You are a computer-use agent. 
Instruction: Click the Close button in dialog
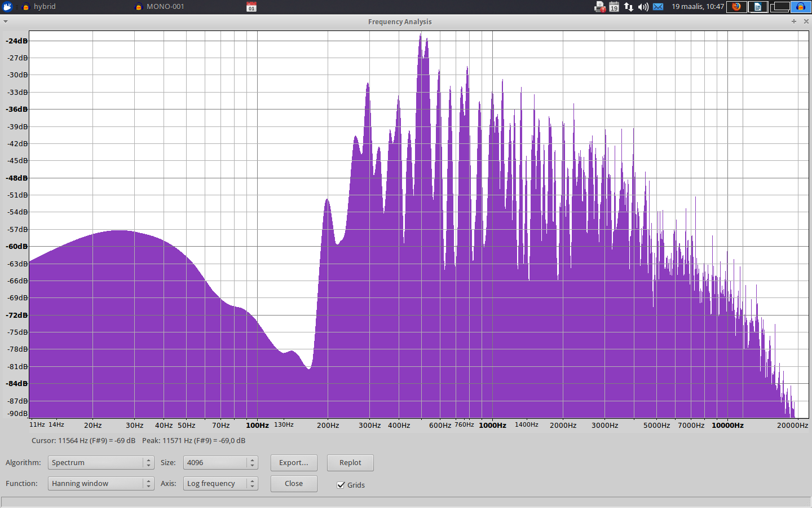pyautogui.click(x=294, y=484)
